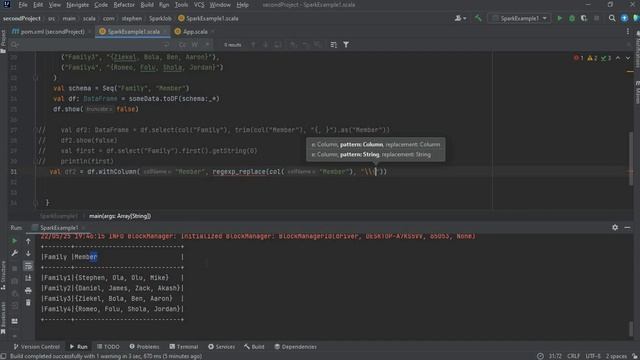Click the down arrow in Run console
This screenshot has height=360, width=640.
click(x=28, y=253)
